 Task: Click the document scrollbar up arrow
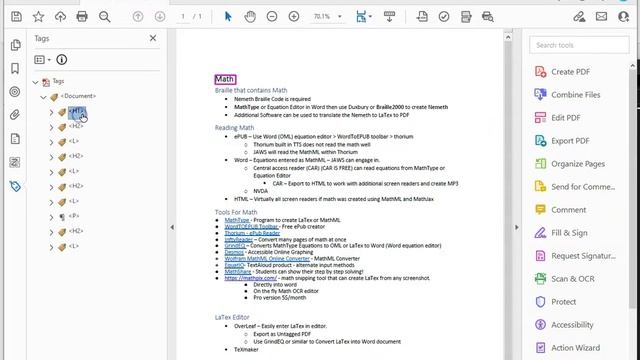(508, 37)
